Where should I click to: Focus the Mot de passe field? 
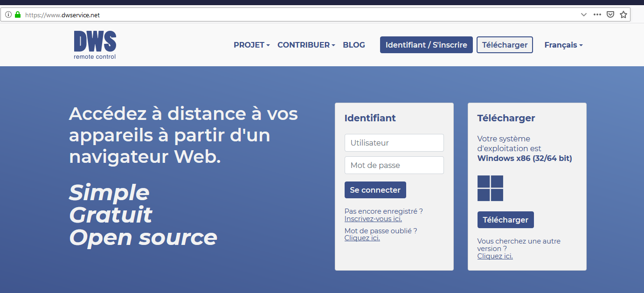click(x=394, y=165)
